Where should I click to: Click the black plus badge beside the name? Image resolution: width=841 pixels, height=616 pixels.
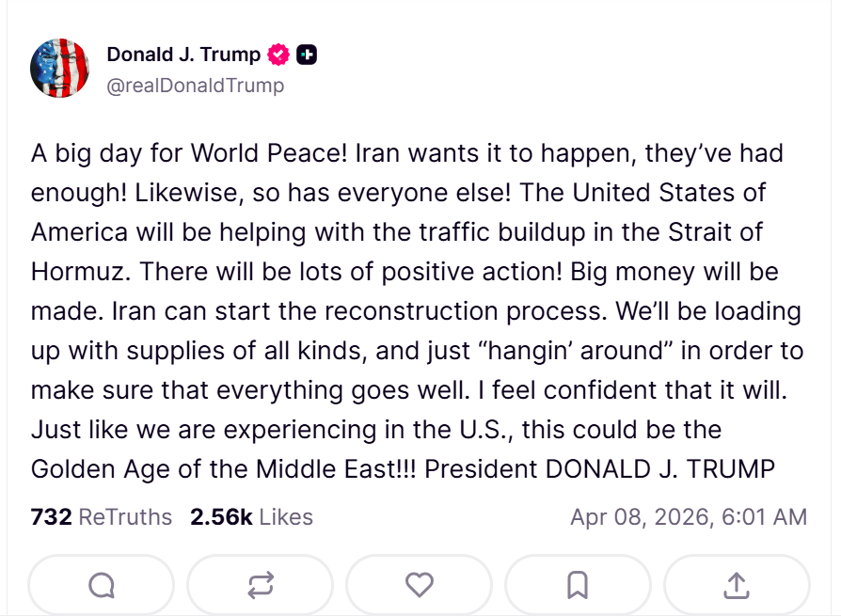(x=307, y=55)
